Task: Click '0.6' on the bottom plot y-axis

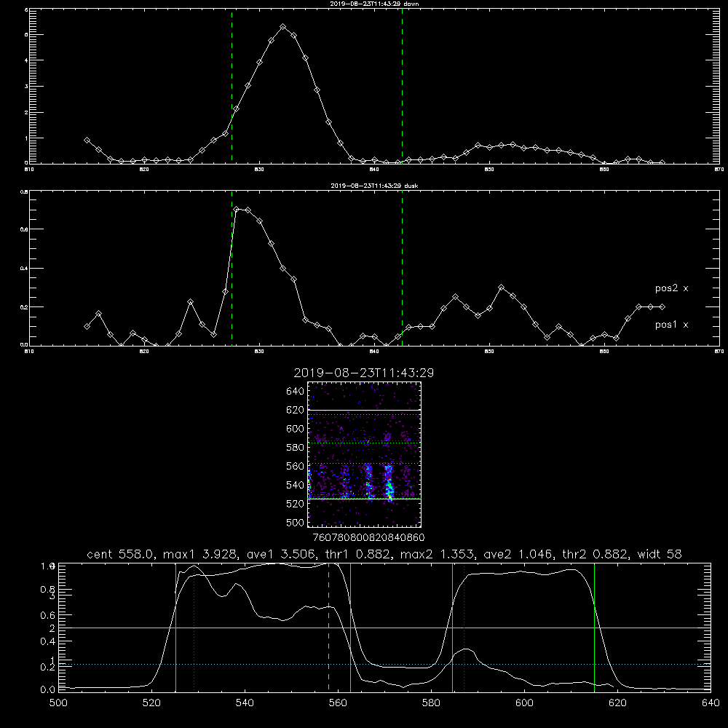Action: click(x=48, y=615)
